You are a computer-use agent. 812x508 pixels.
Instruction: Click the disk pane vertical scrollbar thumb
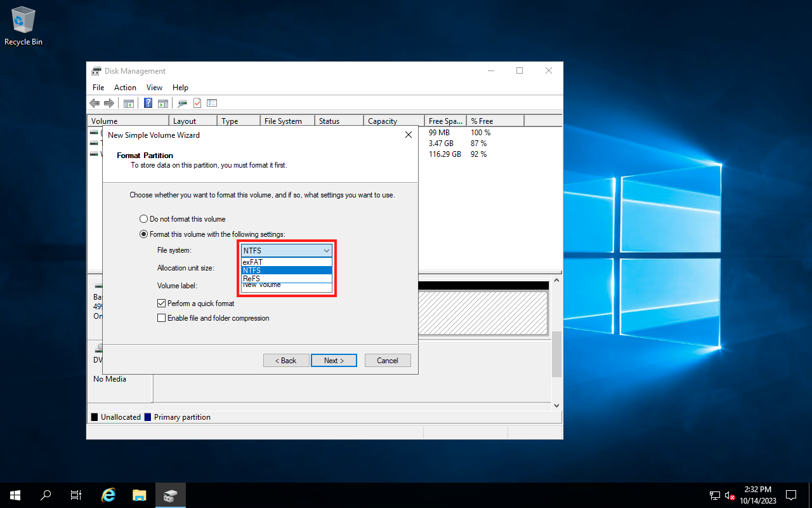[x=556, y=354]
